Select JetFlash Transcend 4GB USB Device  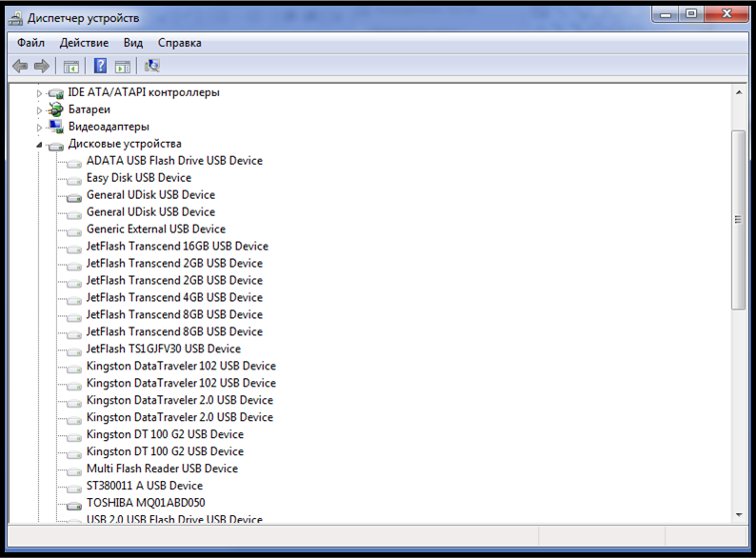(174, 297)
